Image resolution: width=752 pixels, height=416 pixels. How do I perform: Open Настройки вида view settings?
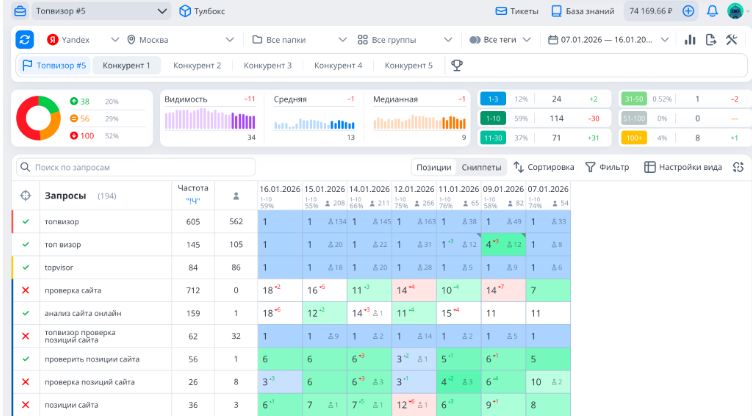682,167
